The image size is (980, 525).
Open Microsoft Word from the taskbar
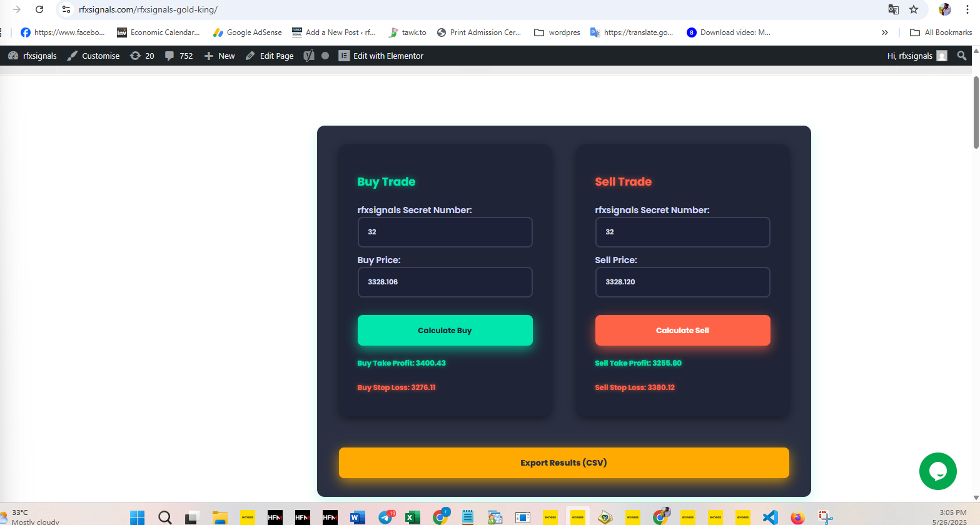click(358, 517)
